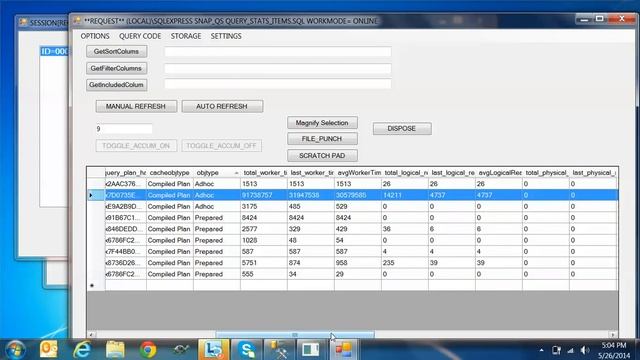Open the tools (hammer) taskbar application

pos(279,350)
